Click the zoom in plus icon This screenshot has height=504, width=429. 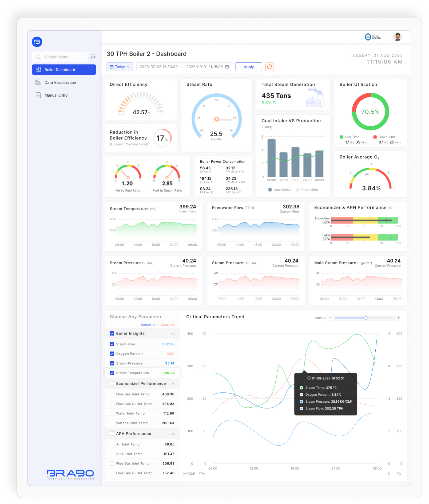(x=399, y=318)
